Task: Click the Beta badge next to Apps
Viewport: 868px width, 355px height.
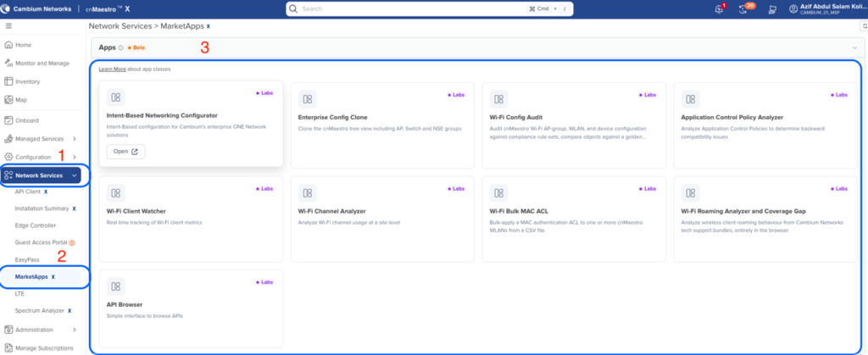Action: (x=136, y=48)
